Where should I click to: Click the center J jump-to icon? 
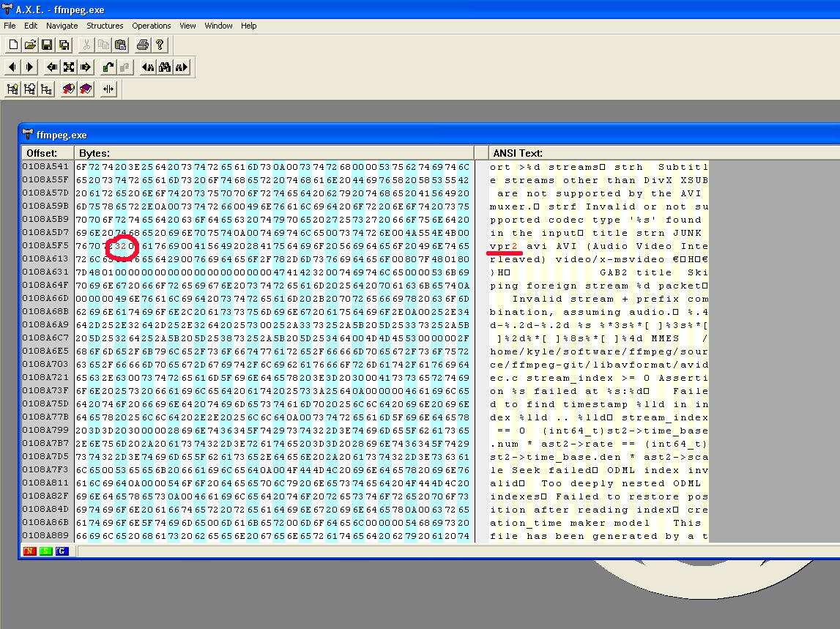69,67
